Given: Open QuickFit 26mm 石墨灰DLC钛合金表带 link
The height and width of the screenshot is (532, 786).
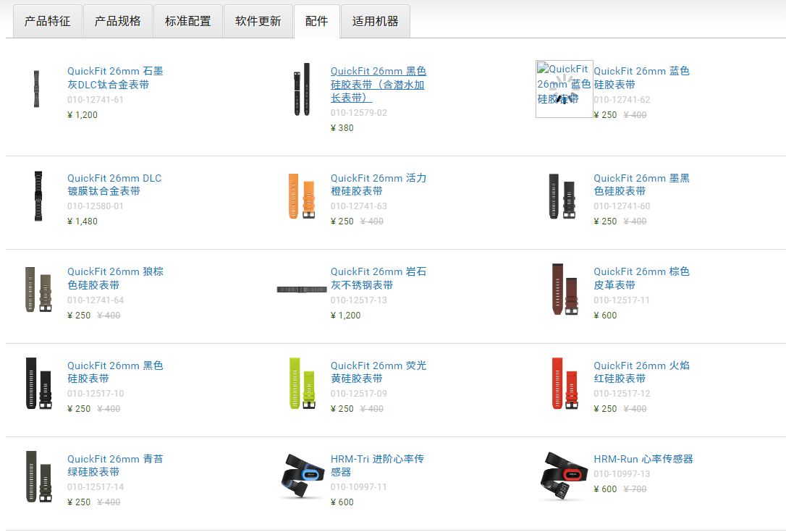Looking at the screenshot, I should pyautogui.click(x=115, y=77).
